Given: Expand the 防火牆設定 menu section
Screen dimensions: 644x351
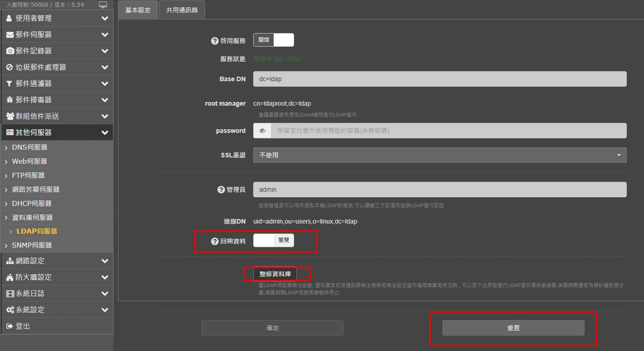Looking at the screenshot, I should coord(56,277).
